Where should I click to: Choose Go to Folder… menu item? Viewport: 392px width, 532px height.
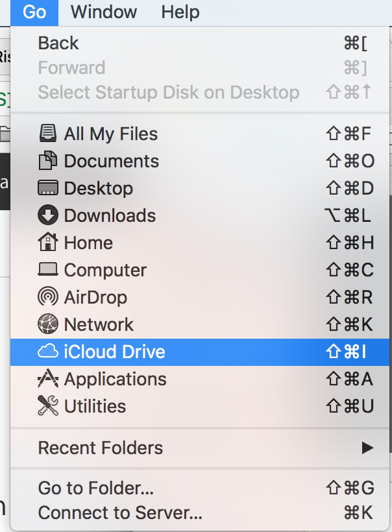[96, 488]
